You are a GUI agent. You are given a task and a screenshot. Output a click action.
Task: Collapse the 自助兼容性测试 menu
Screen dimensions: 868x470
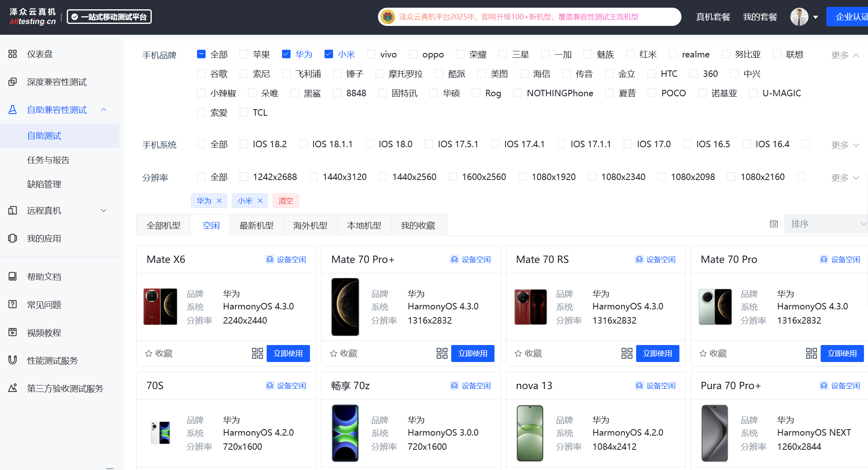104,110
